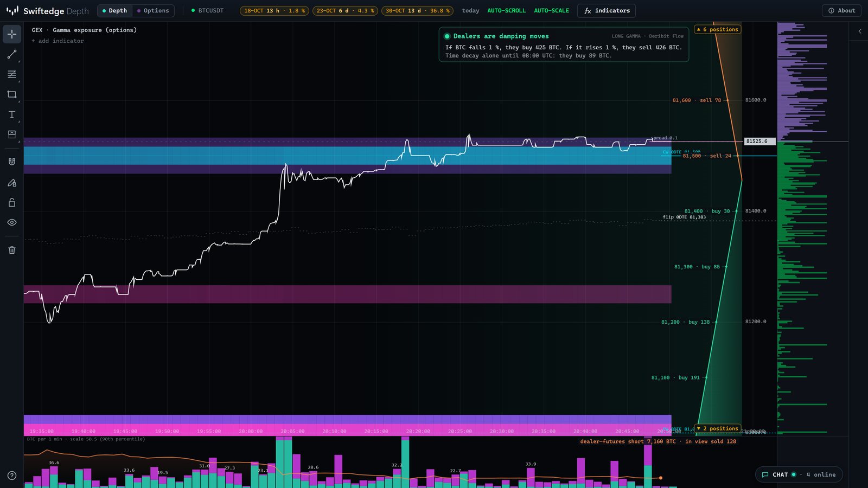The image size is (868, 488).
Task: Select the crosshair cursor tool
Action: [x=12, y=34]
